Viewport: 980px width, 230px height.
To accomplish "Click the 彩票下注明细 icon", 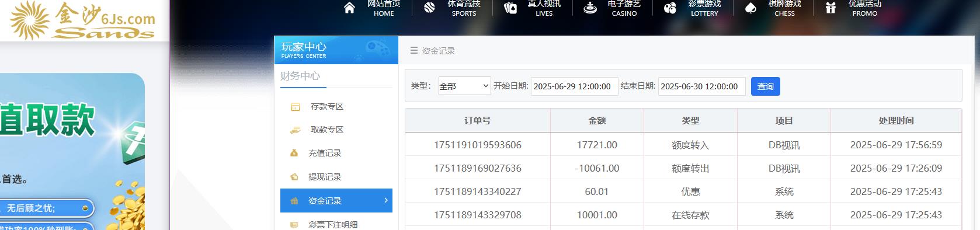I will pos(294,225).
